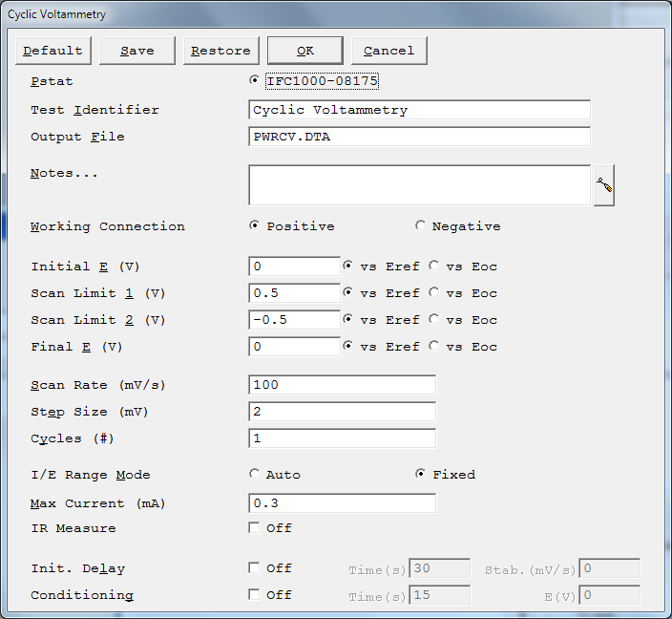Click the Final E value field
The height and width of the screenshot is (619, 672).
click(x=294, y=346)
